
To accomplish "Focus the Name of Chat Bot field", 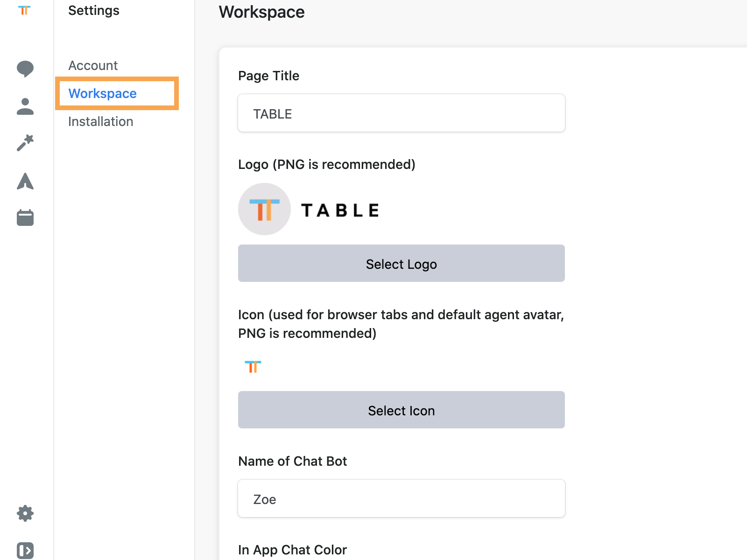I will coord(402,498).
